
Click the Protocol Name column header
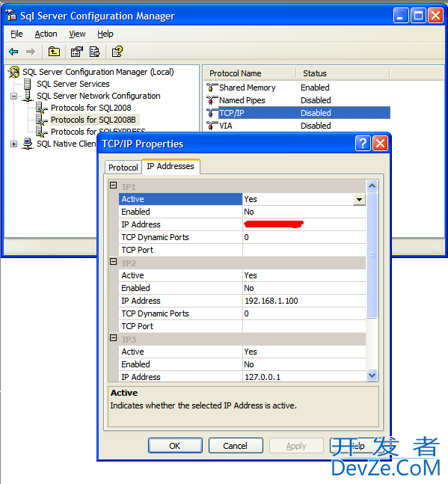249,73
